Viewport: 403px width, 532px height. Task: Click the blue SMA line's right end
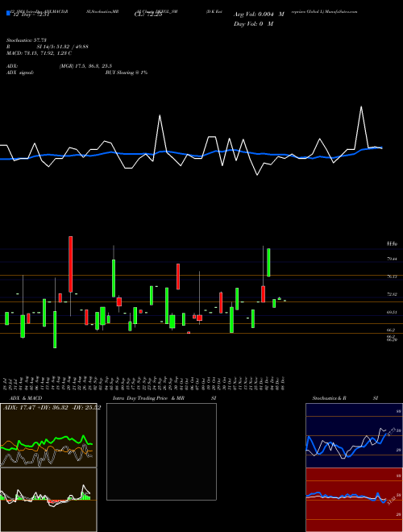pyautogui.click(x=381, y=148)
